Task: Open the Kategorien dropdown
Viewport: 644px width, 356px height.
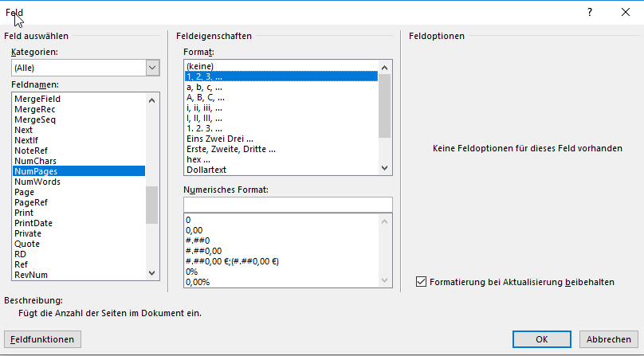Action: [x=152, y=68]
